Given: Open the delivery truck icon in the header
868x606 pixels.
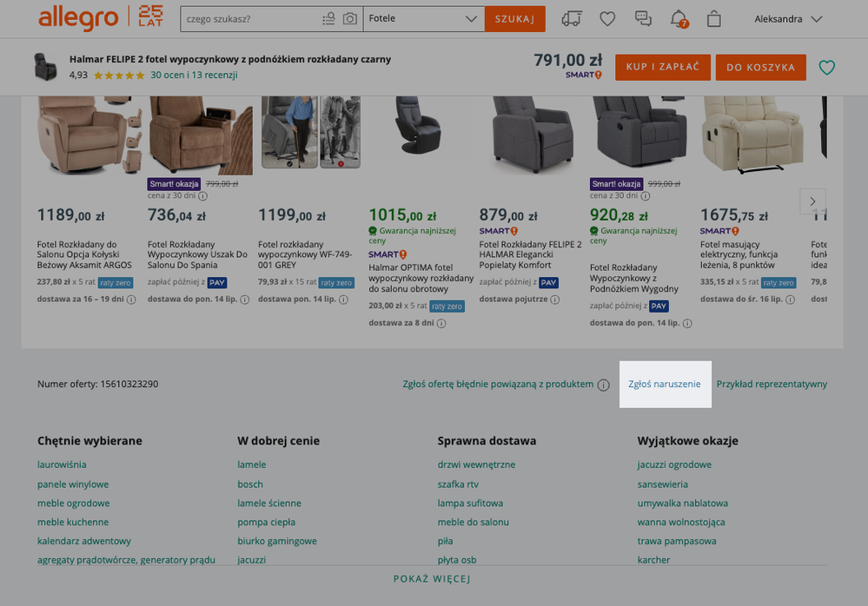Looking at the screenshot, I should coord(571,19).
